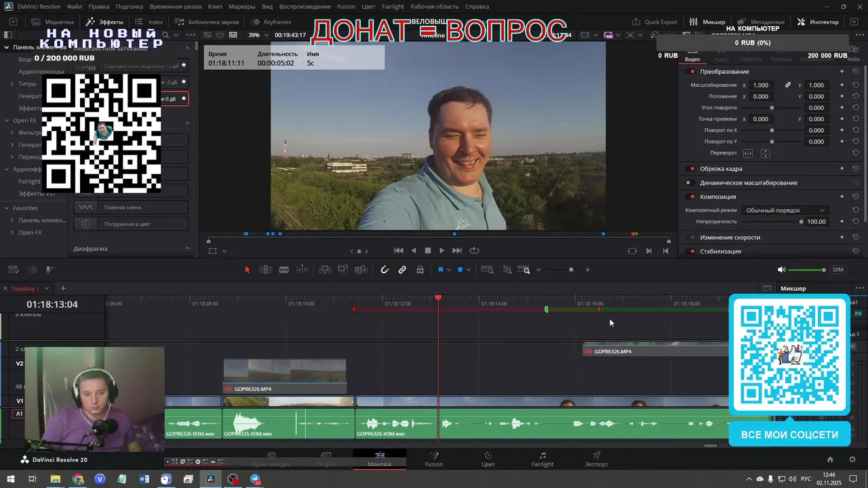The image size is (868, 488).
Task: Expand the Open FX tree group
Action: pos(6,121)
